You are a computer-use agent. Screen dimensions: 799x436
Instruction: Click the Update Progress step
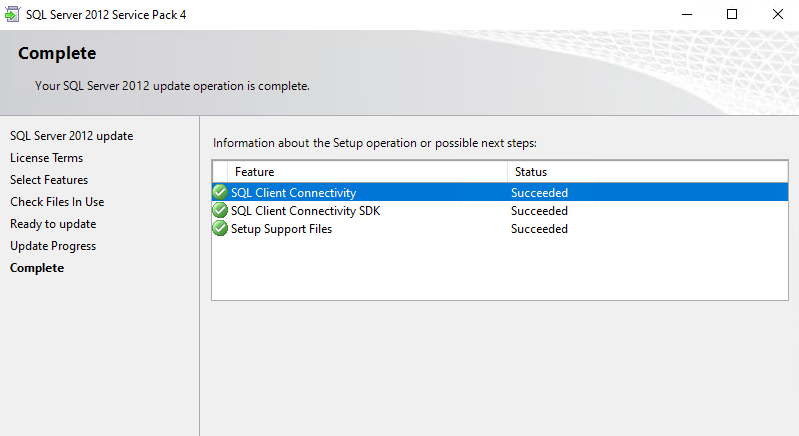[53, 246]
